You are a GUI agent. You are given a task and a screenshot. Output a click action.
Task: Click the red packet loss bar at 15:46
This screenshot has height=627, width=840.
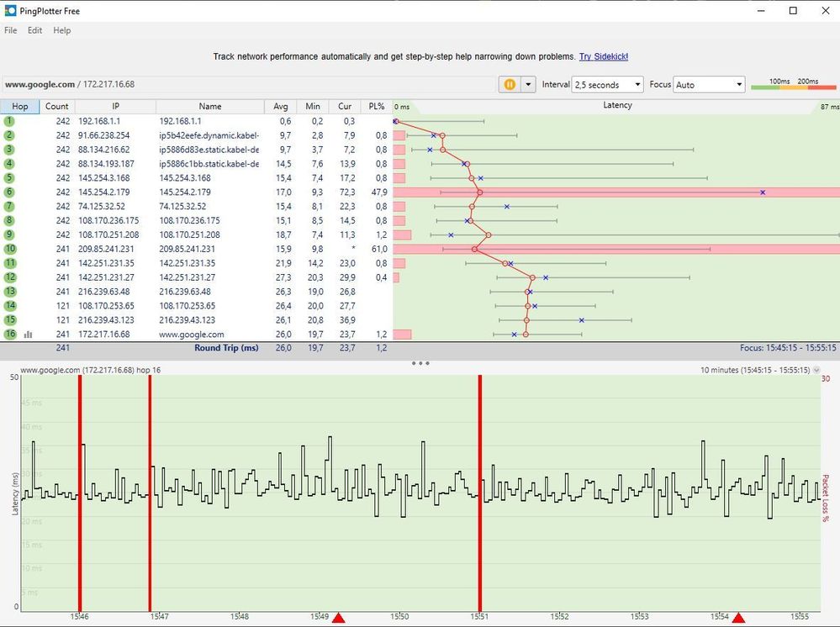pos(80,493)
